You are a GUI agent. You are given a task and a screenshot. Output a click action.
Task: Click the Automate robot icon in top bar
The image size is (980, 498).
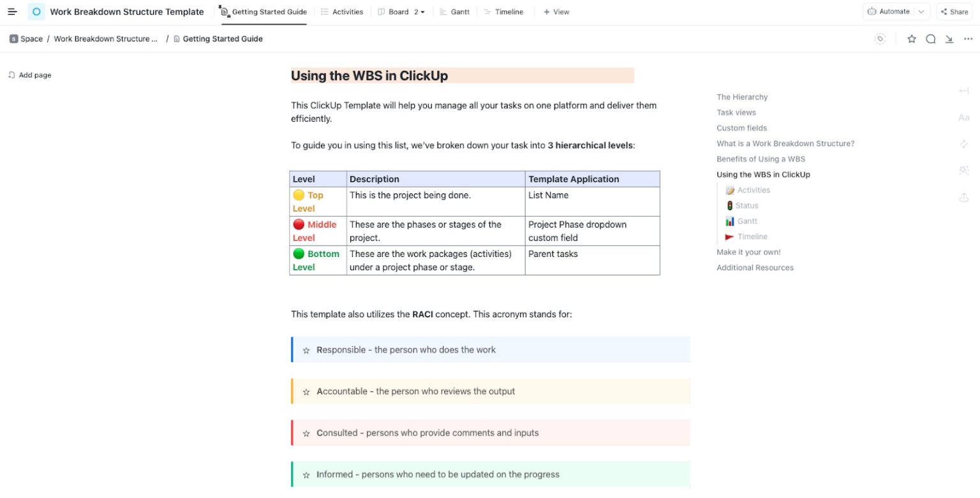pos(873,11)
